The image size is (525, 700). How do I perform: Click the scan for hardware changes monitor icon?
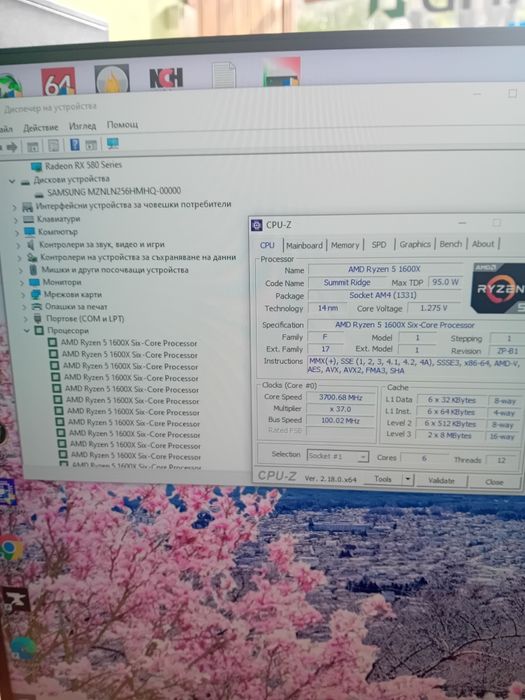click(x=112, y=143)
